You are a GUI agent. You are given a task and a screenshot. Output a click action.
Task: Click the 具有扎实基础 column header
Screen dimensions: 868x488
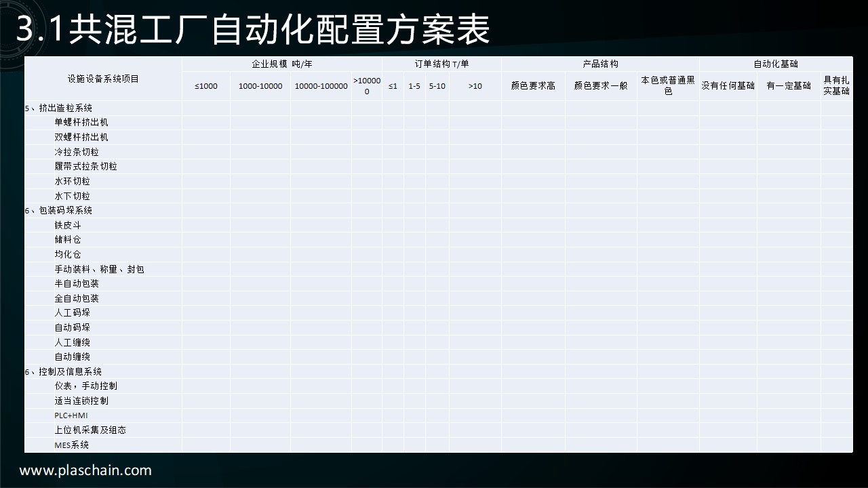[836, 86]
